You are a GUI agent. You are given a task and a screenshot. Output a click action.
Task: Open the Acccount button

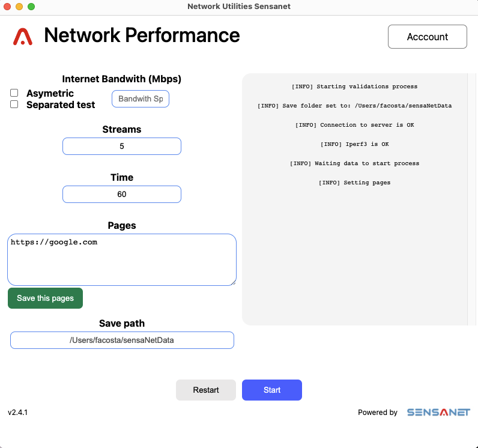[x=427, y=37]
